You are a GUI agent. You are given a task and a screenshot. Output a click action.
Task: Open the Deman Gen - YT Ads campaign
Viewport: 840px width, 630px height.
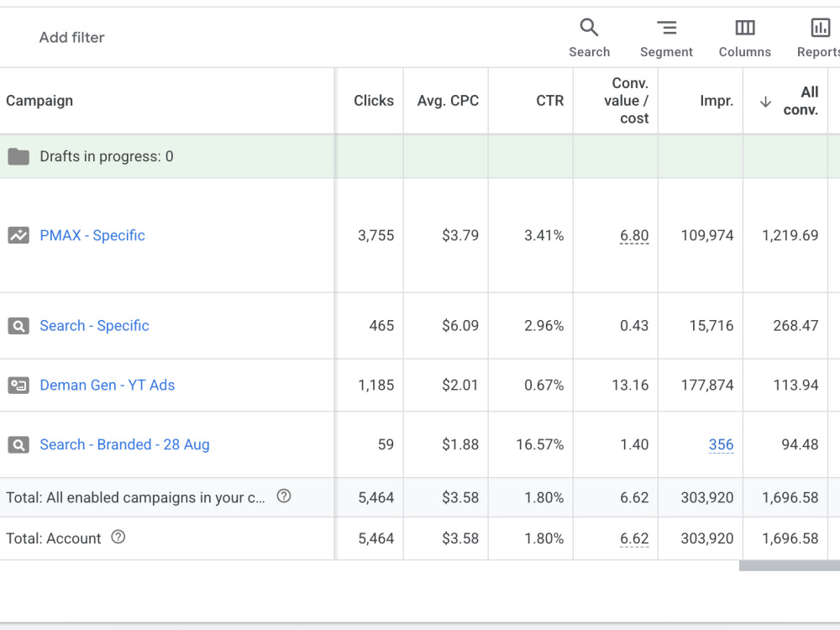point(108,386)
